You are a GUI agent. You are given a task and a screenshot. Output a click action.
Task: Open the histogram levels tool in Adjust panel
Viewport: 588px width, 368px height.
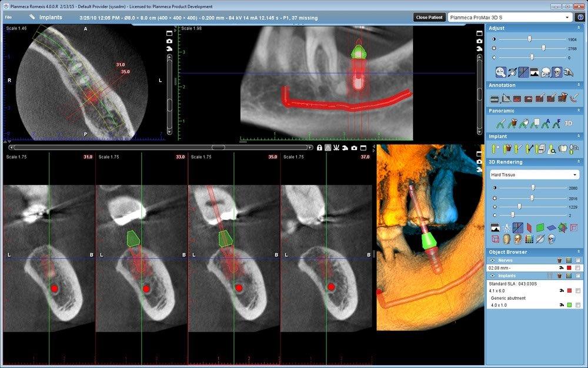click(x=534, y=72)
